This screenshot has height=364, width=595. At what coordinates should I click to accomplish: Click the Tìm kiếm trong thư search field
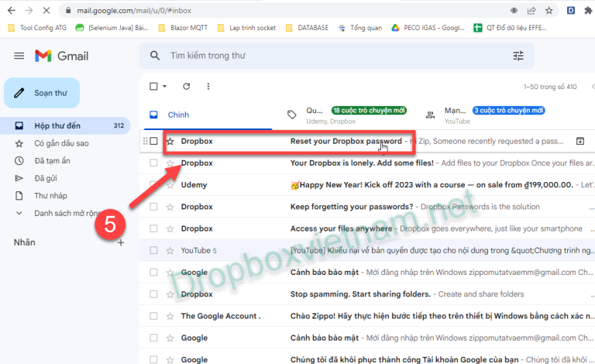337,56
